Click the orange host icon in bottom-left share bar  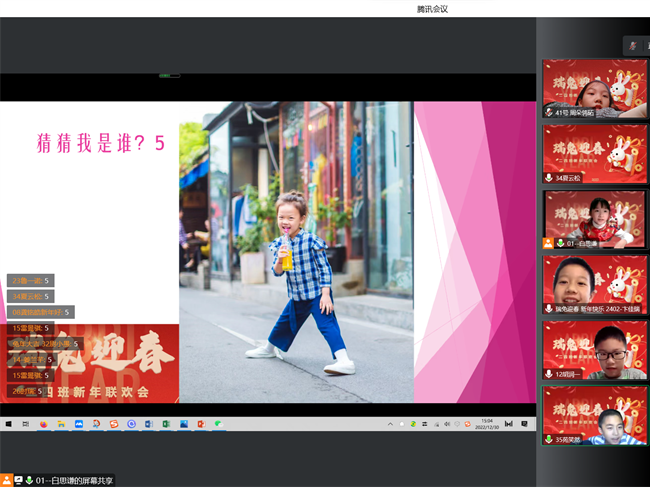[x=6, y=480]
